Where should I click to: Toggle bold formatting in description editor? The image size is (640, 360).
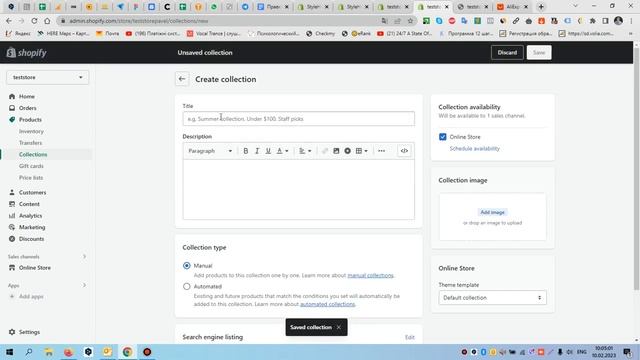click(246, 151)
